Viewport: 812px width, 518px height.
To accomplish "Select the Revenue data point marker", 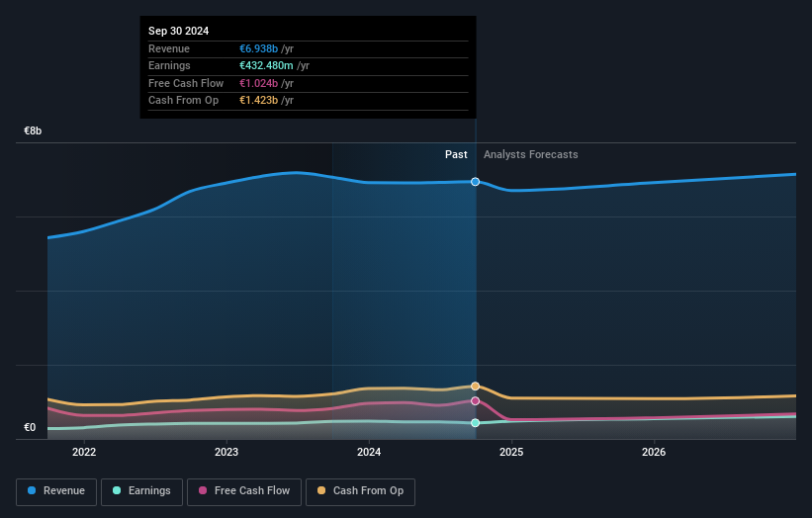I will (x=476, y=182).
